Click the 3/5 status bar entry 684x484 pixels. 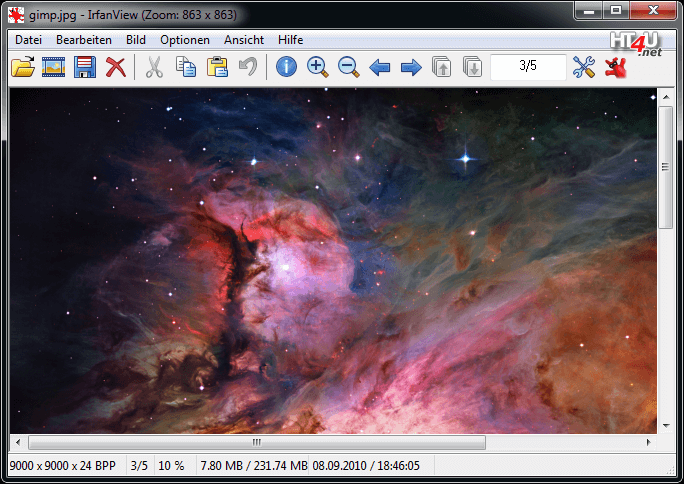139,466
